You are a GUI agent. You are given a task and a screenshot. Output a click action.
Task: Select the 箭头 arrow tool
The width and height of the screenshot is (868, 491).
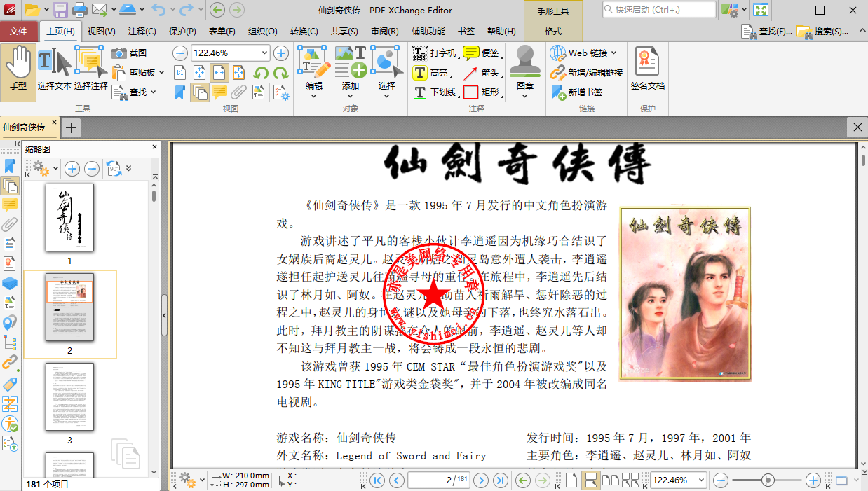pyautogui.click(x=482, y=73)
